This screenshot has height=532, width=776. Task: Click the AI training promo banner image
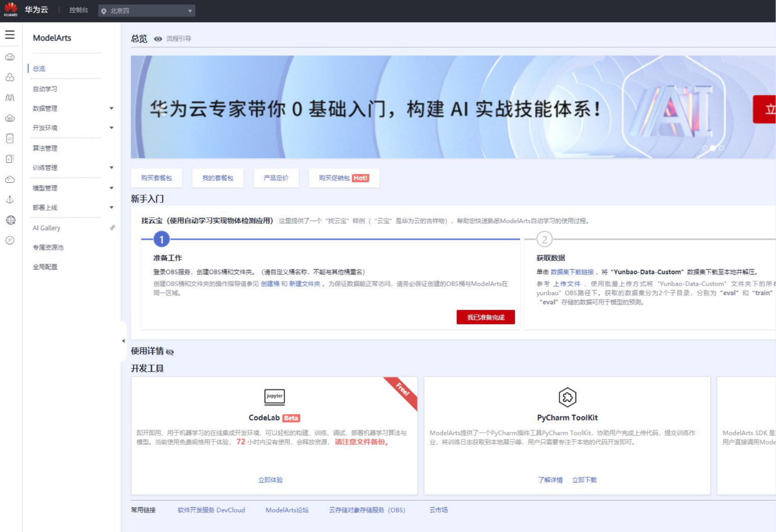pyautogui.click(x=453, y=107)
